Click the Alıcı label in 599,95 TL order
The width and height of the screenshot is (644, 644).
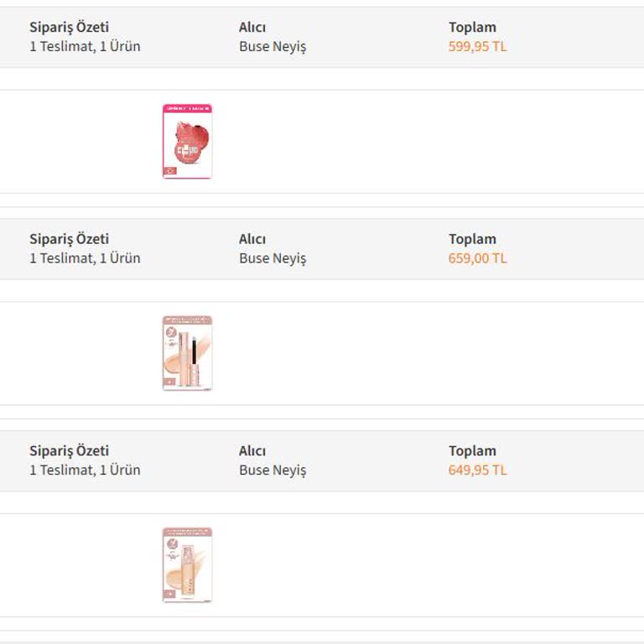click(x=252, y=28)
